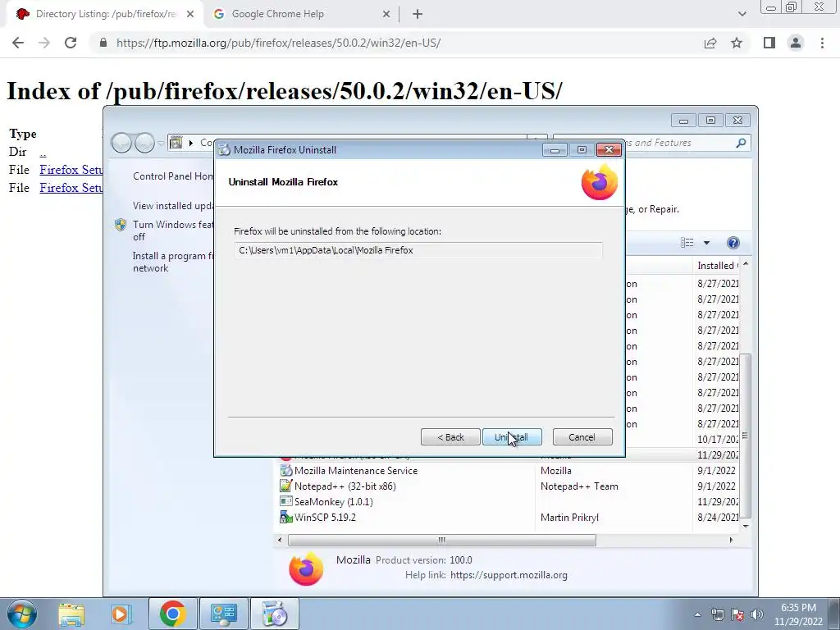Open Chrome's side panel icon

[x=769, y=43]
